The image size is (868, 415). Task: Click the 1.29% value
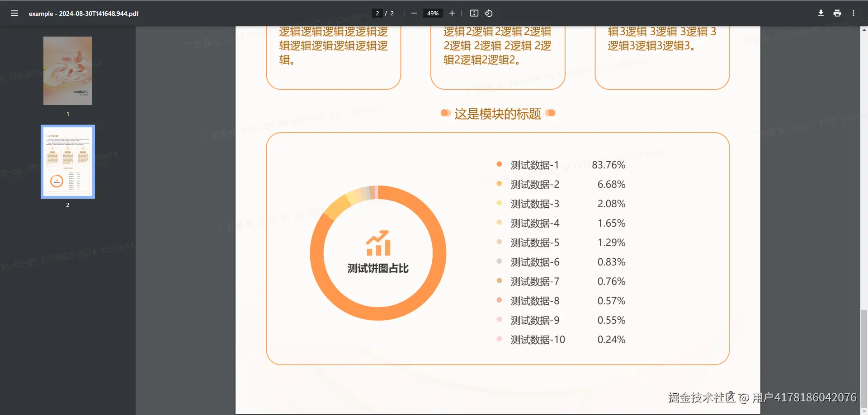611,242
